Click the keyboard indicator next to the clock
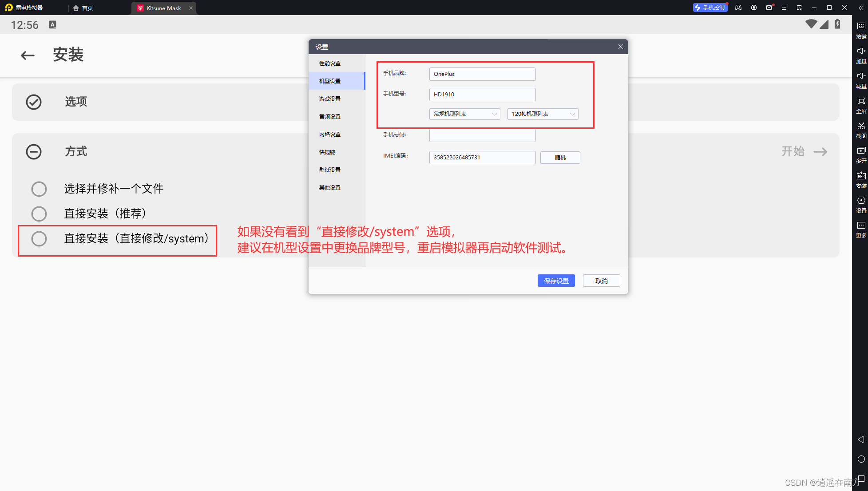Image resolution: width=868 pixels, height=491 pixels. click(52, 25)
